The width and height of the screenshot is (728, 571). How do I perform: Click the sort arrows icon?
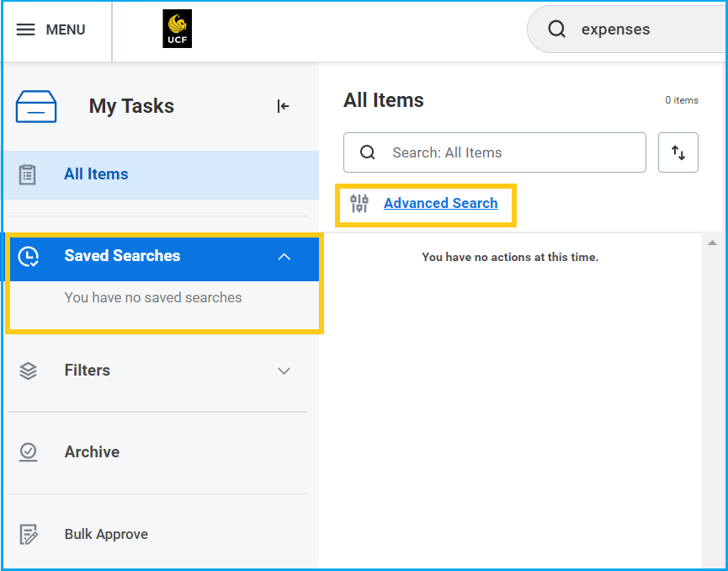click(x=678, y=152)
